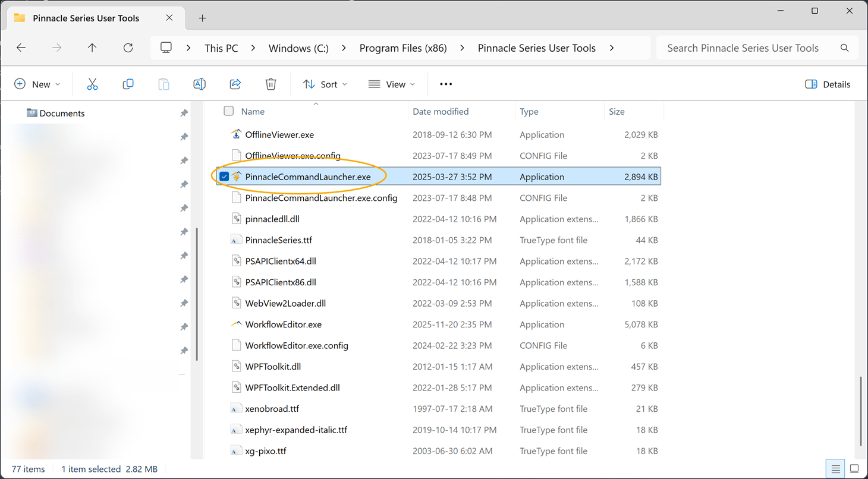Toggle the select-all checkbox in header
This screenshot has width=868, height=479.
click(228, 111)
